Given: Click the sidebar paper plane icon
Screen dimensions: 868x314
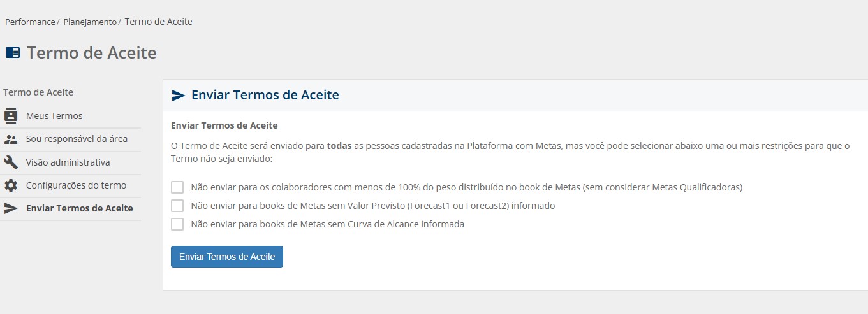Looking at the screenshot, I should [11, 208].
